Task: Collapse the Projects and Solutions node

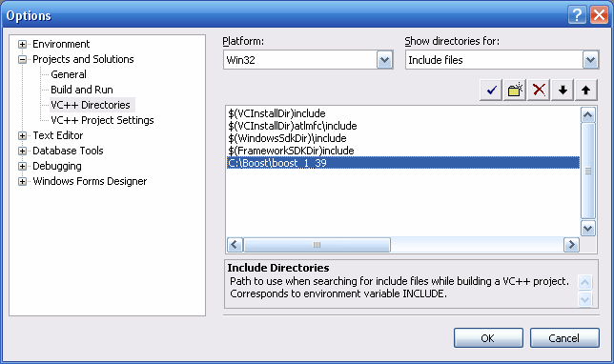Action: 22,59
